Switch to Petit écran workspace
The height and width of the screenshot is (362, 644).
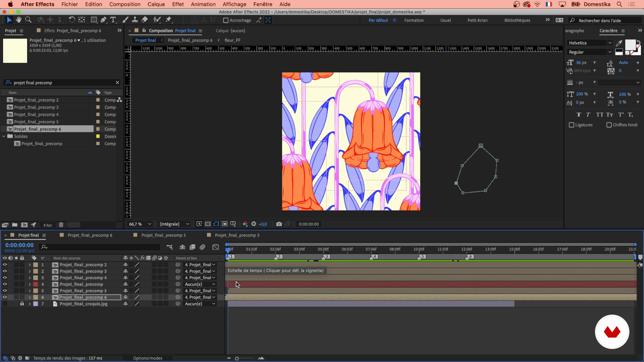point(477,20)
